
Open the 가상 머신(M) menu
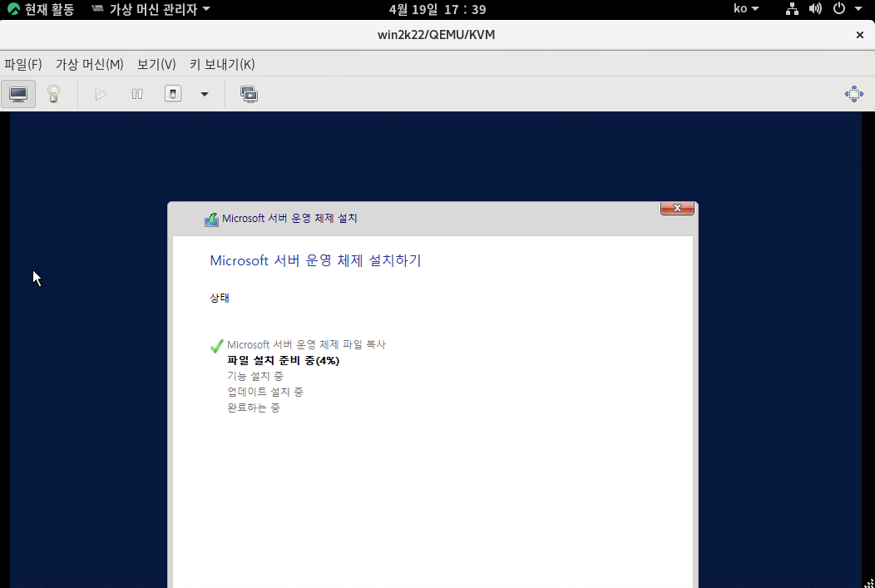89,64
